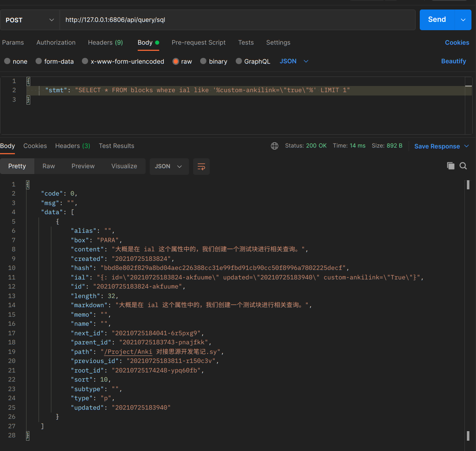Switch to the Pre-request Script tab
The height and width of the screenshot is (451, 476).
click(199, 43)
